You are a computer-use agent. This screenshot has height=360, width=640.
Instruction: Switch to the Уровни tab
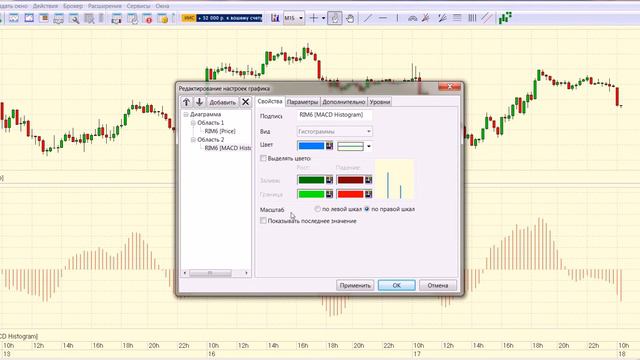click(380, 102)
